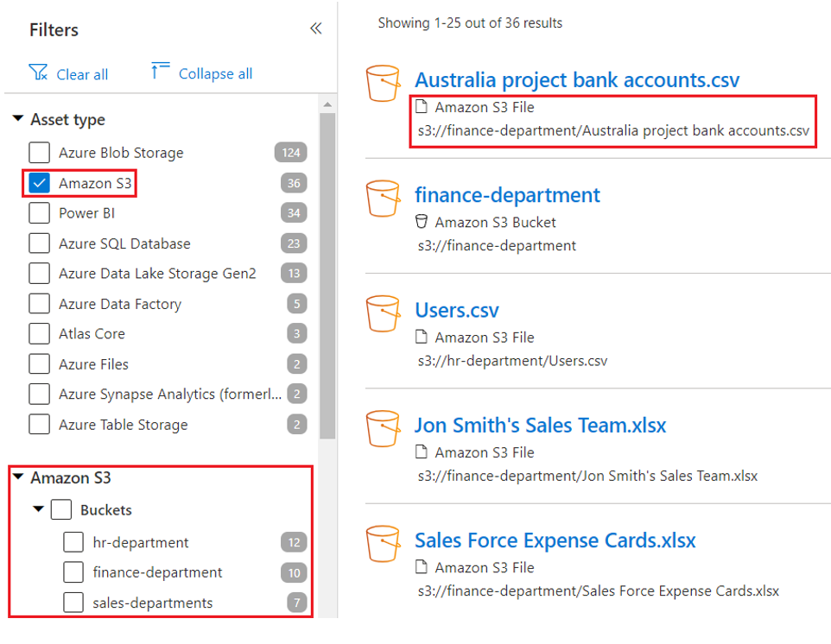Check the Azure Files filter
The width and height of the screenshot is (831, 644).
39,363
